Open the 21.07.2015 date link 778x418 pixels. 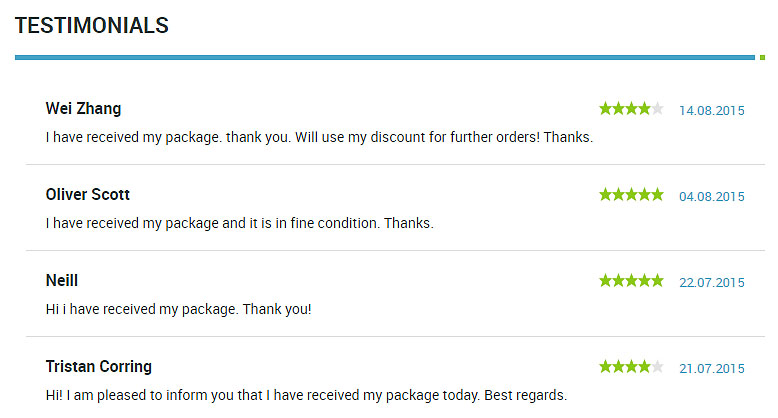(x=712, y=368)
